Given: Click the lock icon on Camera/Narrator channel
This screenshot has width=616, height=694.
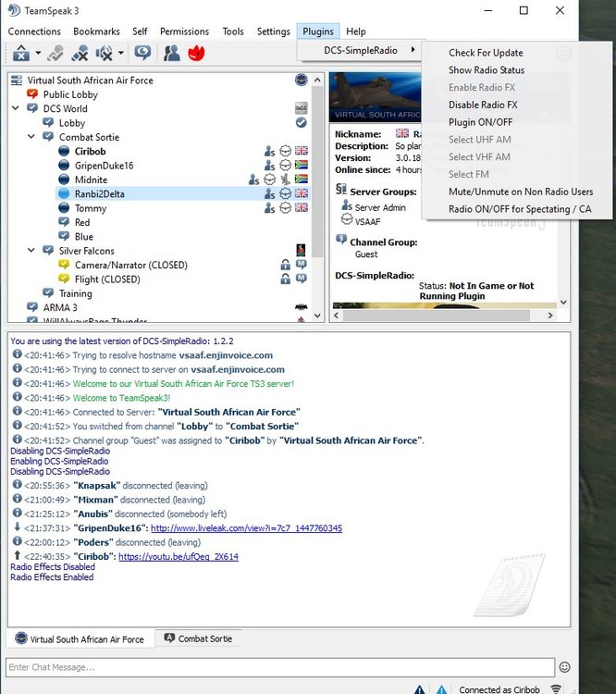Looking at the screenshot, I should [286, 265].
